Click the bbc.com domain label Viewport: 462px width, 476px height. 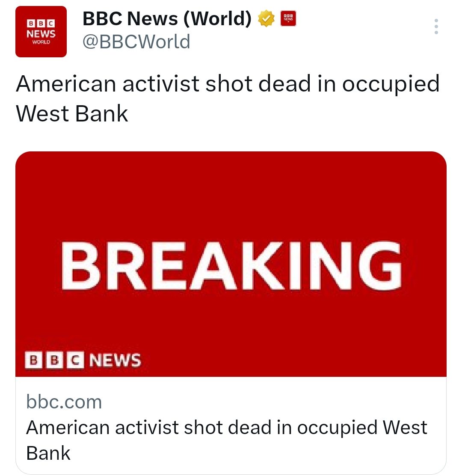(64, 402)
